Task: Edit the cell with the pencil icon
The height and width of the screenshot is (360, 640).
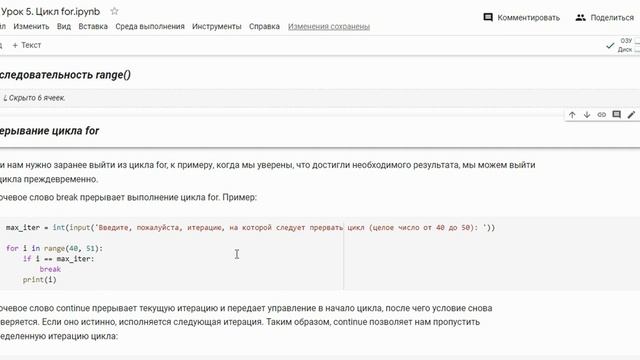Action: pos(631,115)
